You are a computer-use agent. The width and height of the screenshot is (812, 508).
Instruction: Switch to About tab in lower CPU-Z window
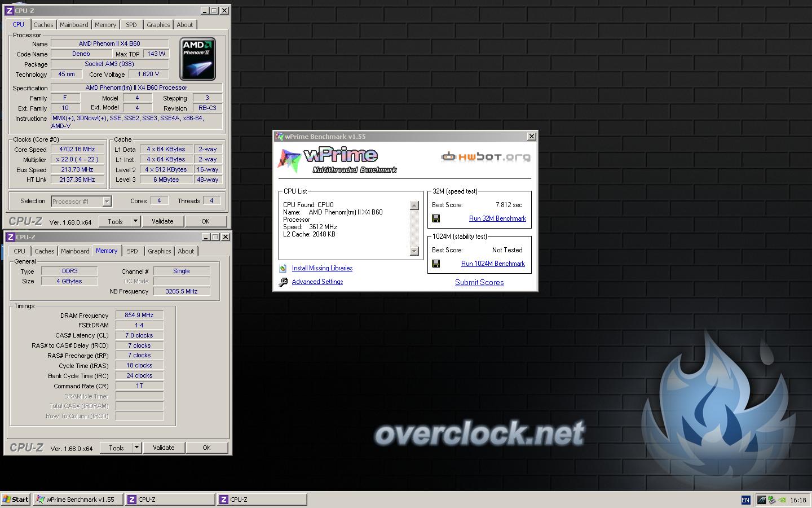(x=186, y=251)
